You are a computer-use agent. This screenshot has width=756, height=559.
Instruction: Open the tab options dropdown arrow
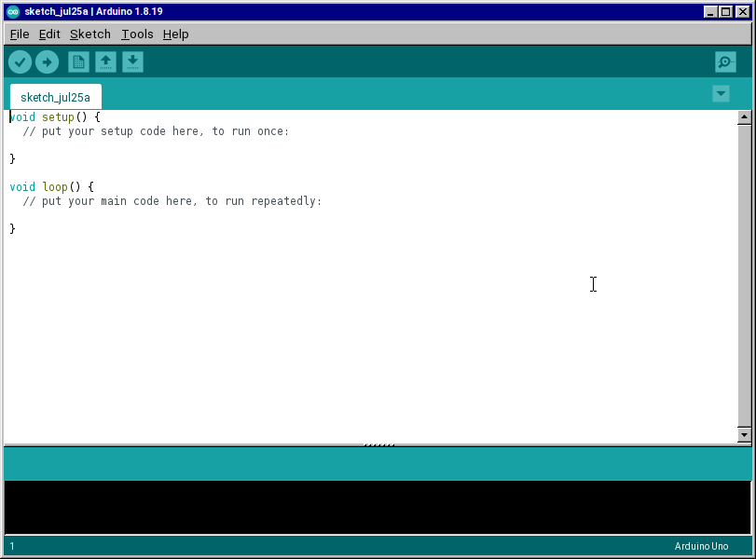[721, 93]
